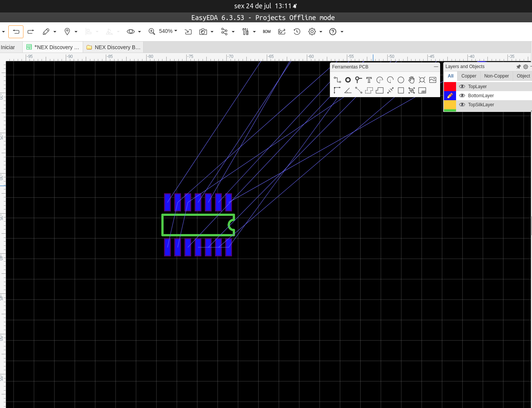The width and height of the screenshot is (532, 408).
Task: Click the Undo arrow button
Action: [16, 32]
